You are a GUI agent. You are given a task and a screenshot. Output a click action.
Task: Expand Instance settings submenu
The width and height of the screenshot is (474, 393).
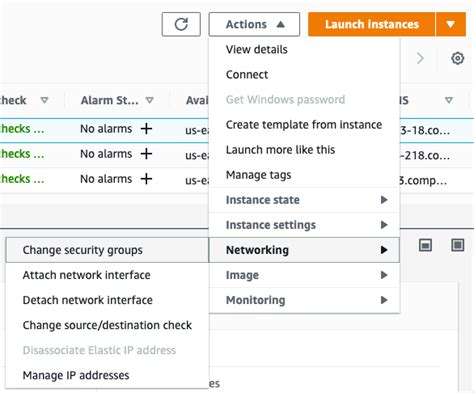pos(304,225)
